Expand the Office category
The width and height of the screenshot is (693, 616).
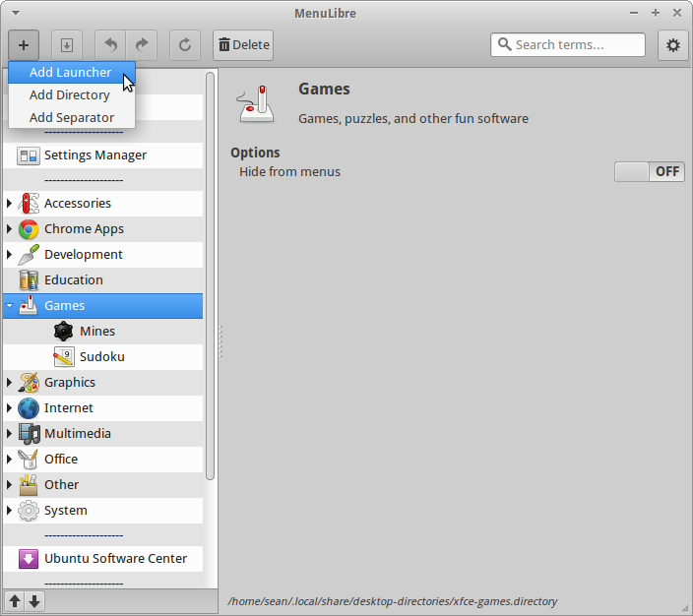tap(9, 460)
